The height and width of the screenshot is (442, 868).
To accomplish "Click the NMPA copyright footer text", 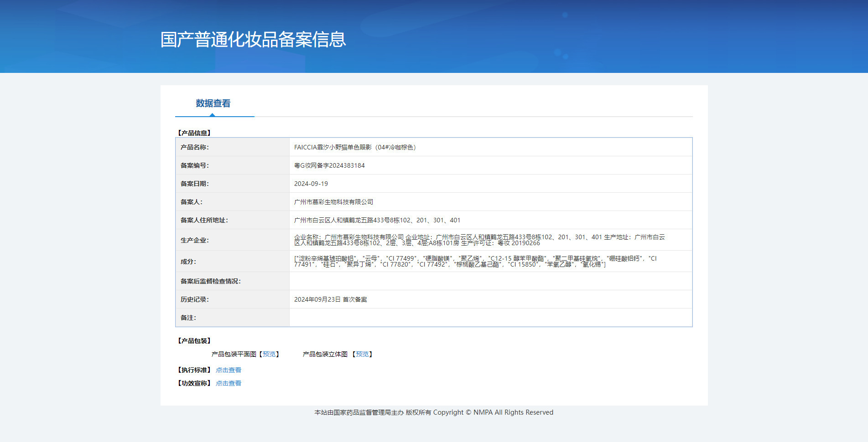I will pyautogui.click(x=434, y=412).
